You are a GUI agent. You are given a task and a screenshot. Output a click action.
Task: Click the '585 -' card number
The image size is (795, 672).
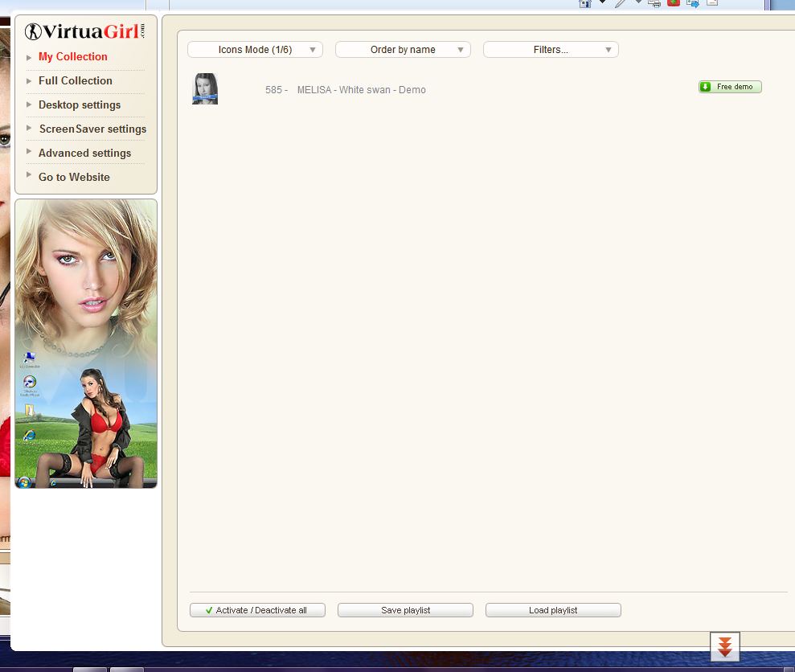(x=277, y=90)
